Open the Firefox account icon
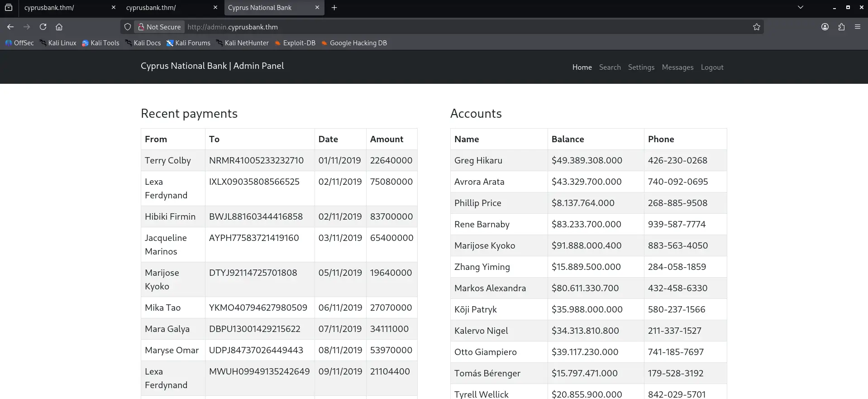The height and width of the screenshot is (399, 868). pos(825,27)
